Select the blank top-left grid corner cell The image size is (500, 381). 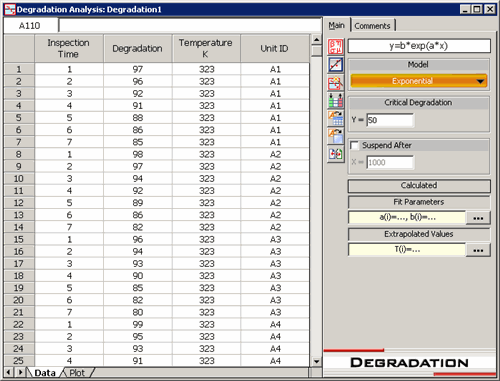[19, 49]
